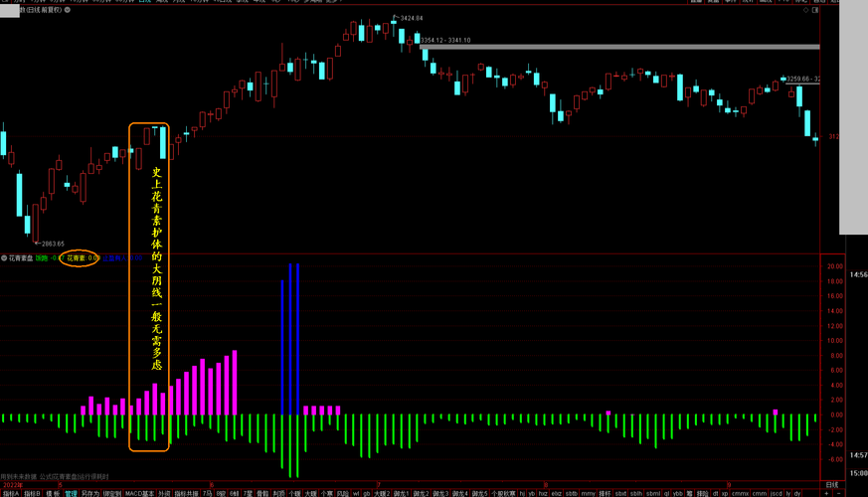Select the 7星 indicator tab

[248, 493]
